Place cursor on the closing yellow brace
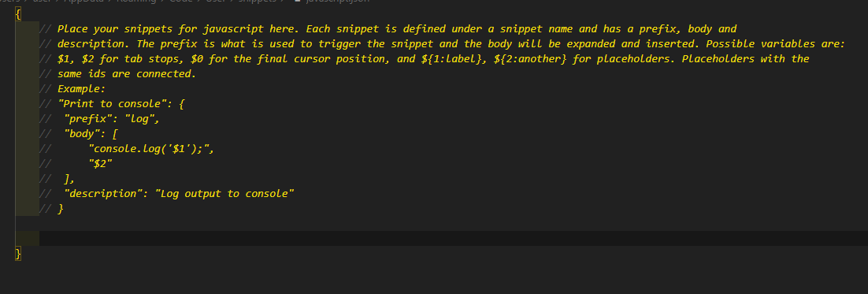The height and width of the screenshot is (294, 868). [x=18, y=254]
